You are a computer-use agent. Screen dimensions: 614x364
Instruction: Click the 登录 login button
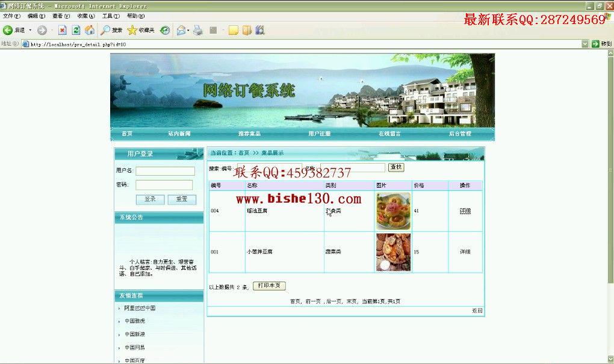pos(150,199)
